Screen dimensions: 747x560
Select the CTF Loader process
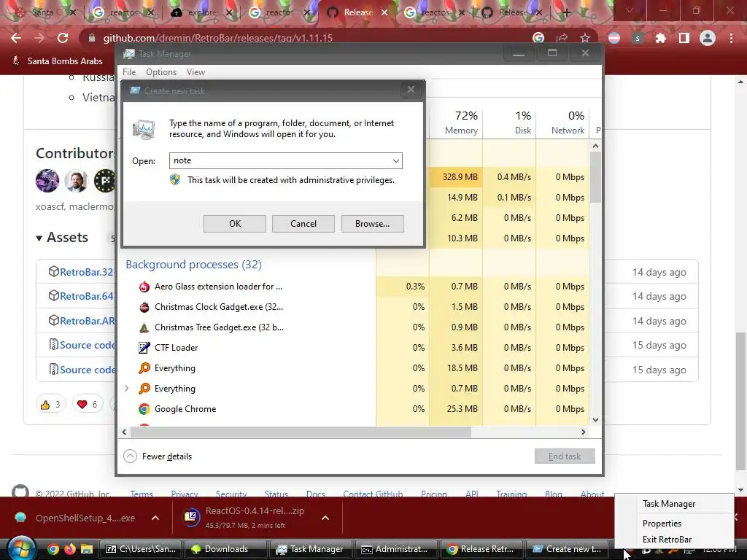pos(176,348)
